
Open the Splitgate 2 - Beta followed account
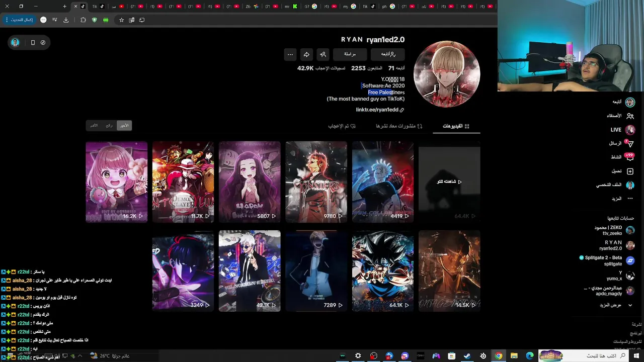tap(607, 260)
